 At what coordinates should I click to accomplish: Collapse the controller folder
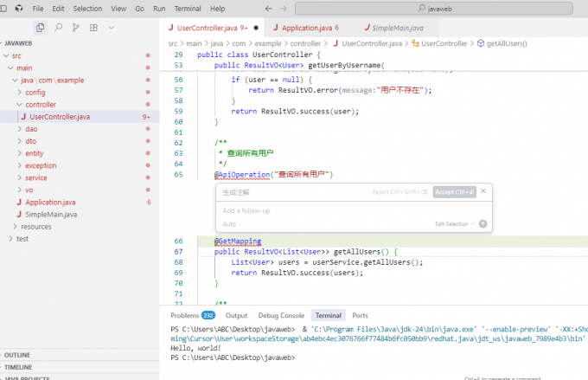click(x=41, y=104)
